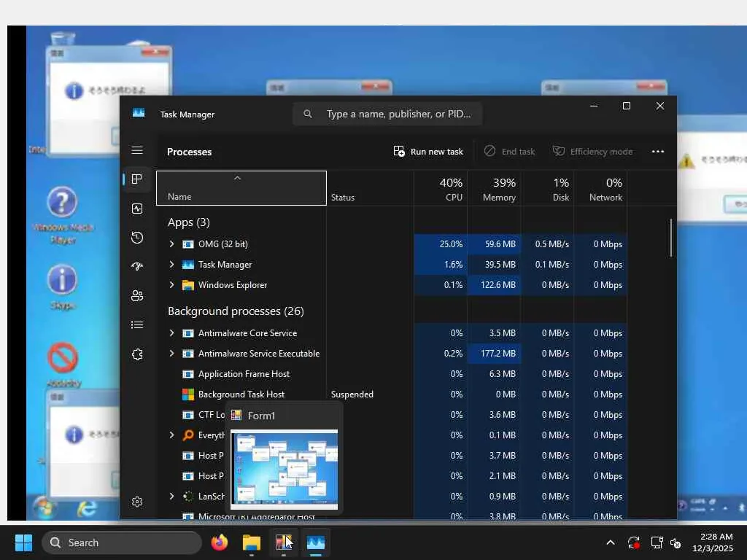Click the Task Manager taskbar icon

(316, 542)
